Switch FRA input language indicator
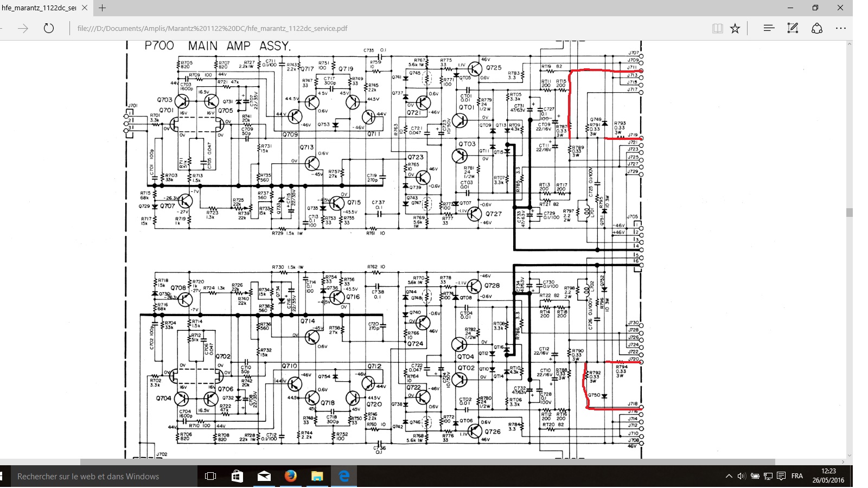 coord(797,476)
